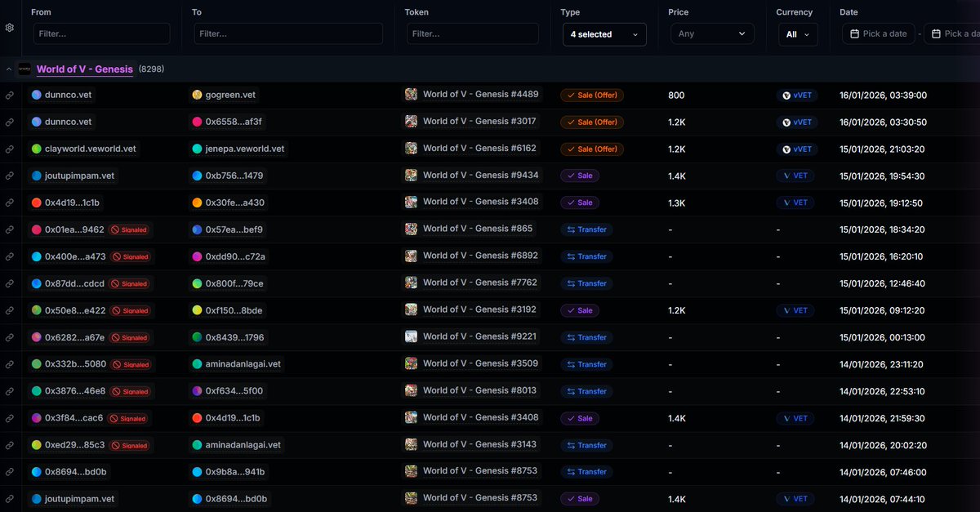Click the clayworld.veworld.vet avatar icon

coord(36,149)
